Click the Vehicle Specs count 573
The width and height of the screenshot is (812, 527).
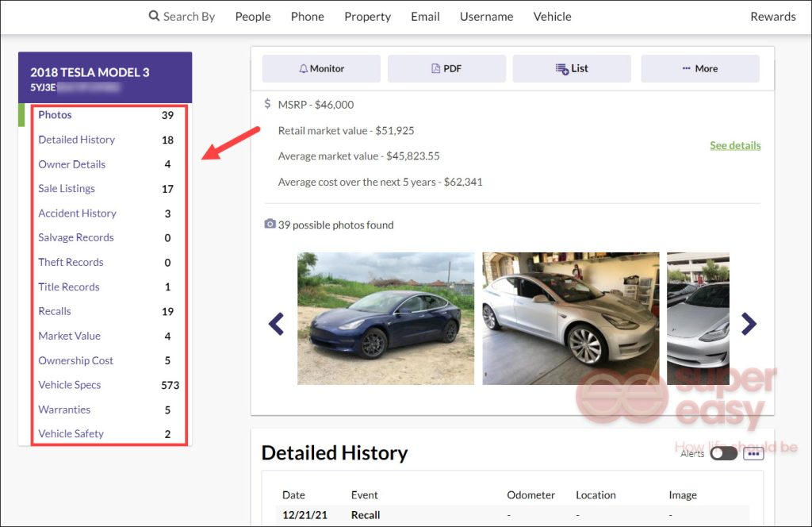coord(170,385)
